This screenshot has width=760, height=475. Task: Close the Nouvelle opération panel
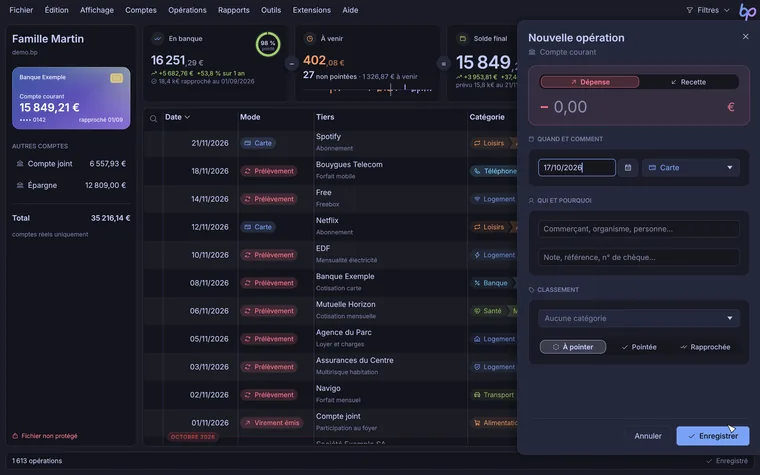click(x=745, y=36)
